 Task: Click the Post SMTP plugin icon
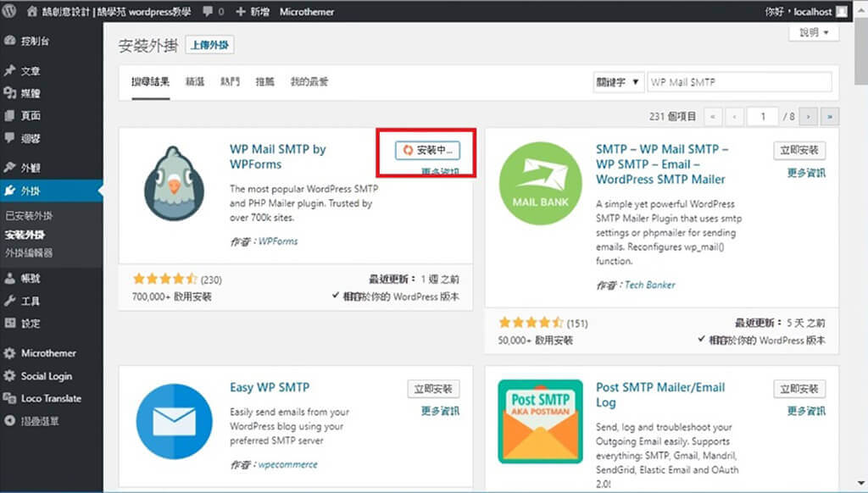pyautogui.click(x=540, y=422)
